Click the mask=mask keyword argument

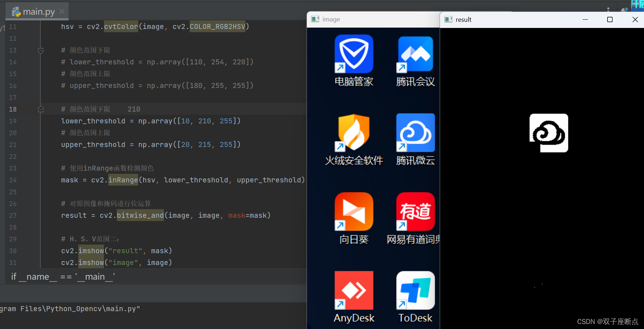point(248,215)
